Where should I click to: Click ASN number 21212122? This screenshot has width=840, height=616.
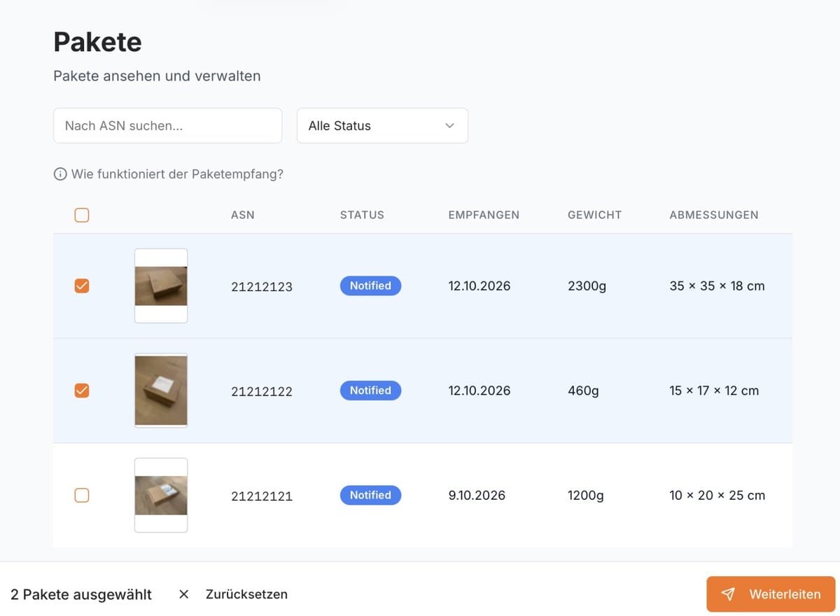(x=262, y=391)
